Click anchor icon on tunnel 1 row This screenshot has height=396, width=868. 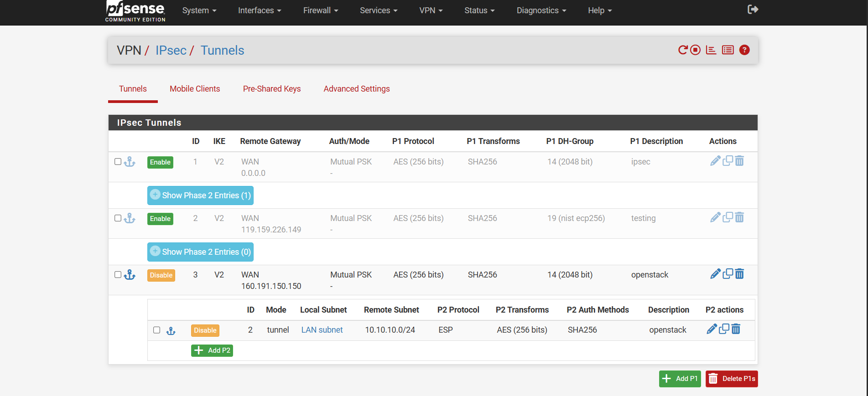[x=130, y=162]
